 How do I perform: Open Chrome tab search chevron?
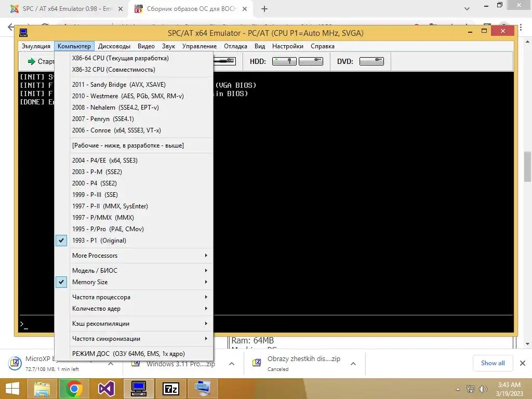point(467,9)
